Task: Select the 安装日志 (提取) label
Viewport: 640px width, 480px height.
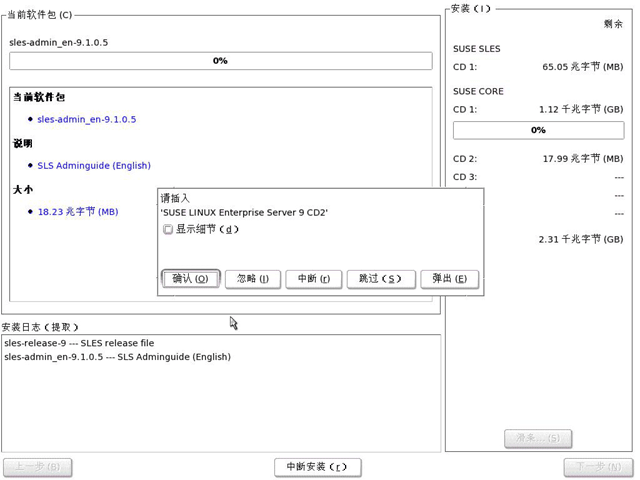Action: click(x=40, y=327)
